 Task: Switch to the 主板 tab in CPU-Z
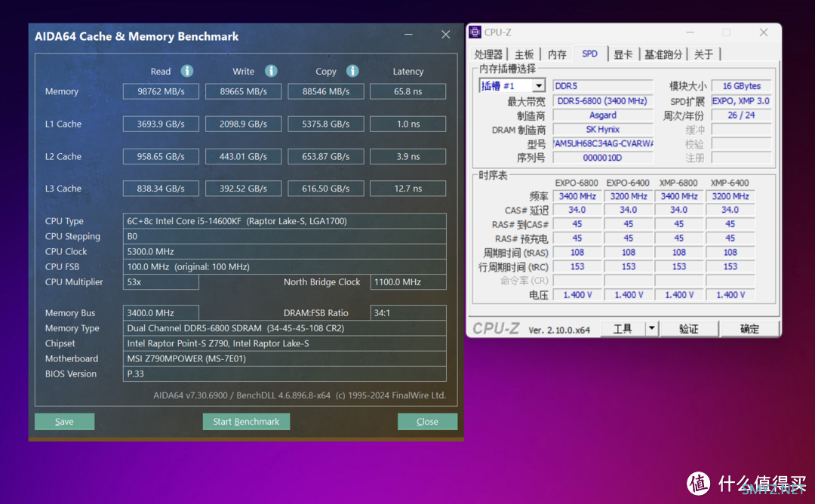click(524, 54)
